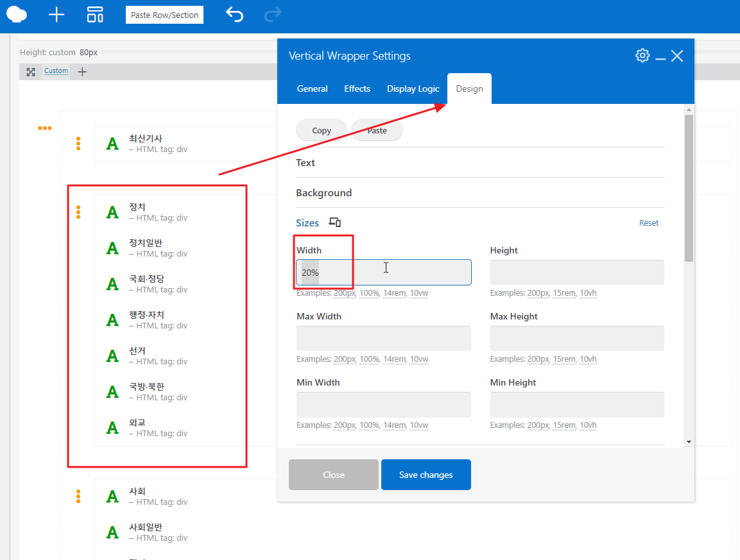Click the 100% example under Min Width
The width and height of the screenshot is (740, 560).
click(x=370, y=425)
